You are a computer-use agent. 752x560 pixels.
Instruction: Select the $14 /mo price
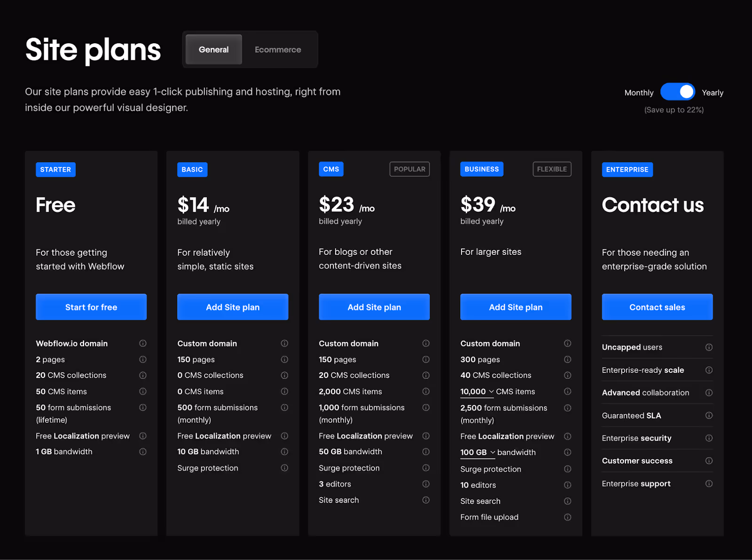tap(203, 205)
